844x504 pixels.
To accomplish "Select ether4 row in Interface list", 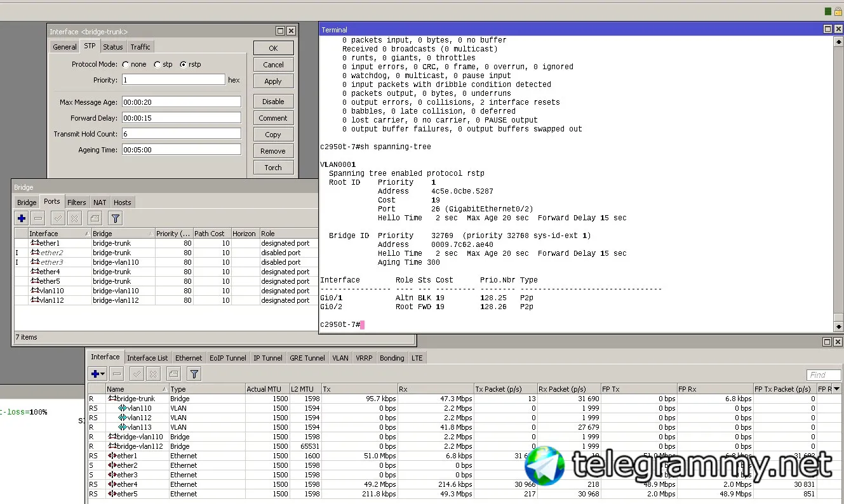I will 465,484.
